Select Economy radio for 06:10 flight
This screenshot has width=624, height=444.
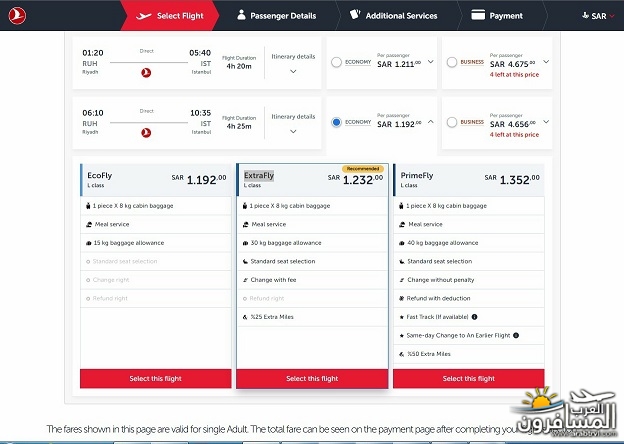336,122
